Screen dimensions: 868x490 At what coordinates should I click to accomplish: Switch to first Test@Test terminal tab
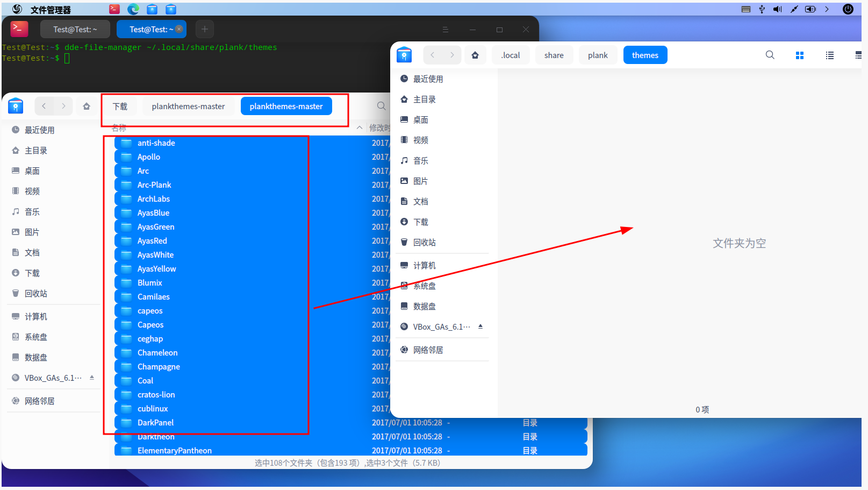(75, 29)
